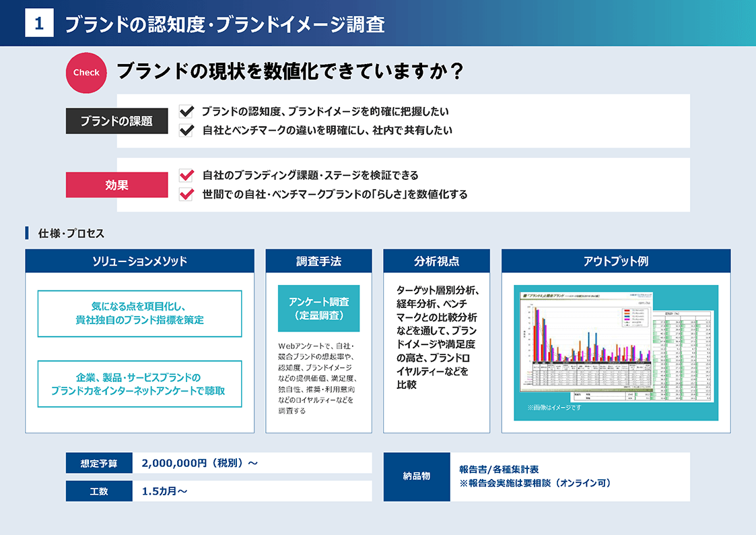Toggle checkbox for ブランドの認知度 line

(x=186, y=111)
